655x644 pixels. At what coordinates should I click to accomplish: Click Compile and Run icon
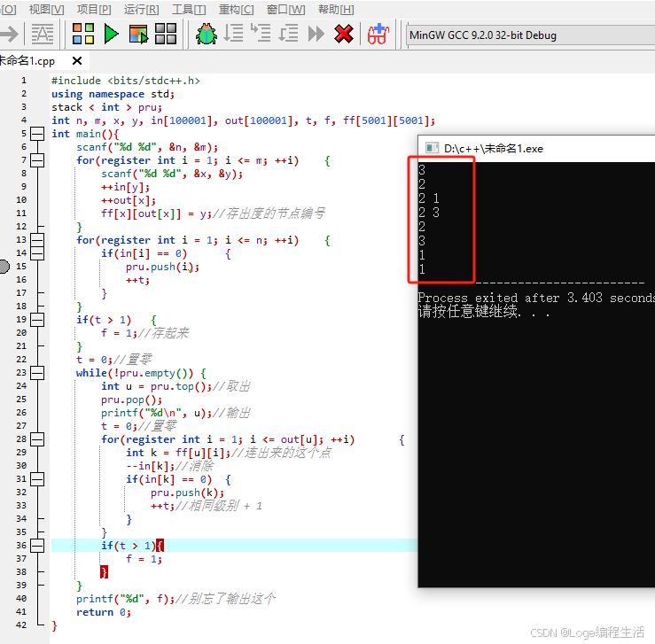[138, 35]
